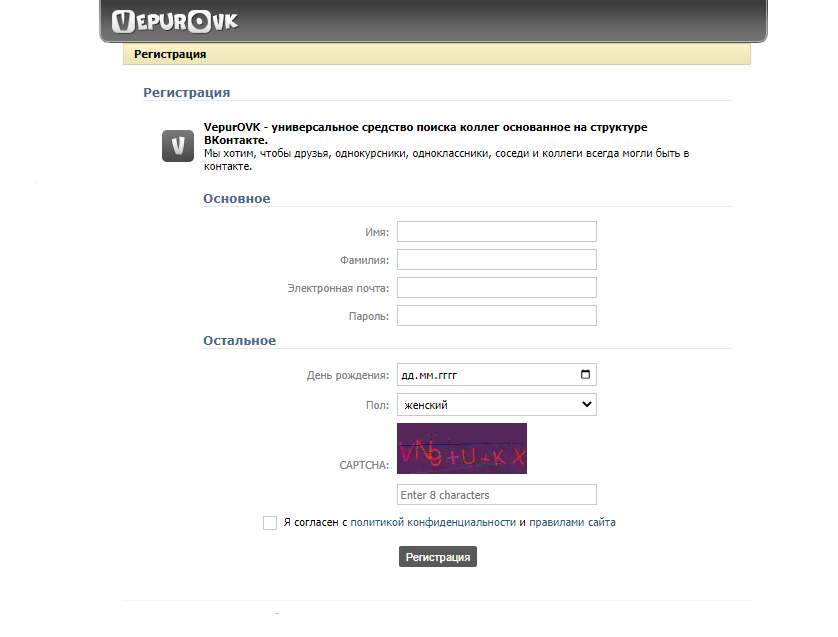838x637 pixels.
Task: Click the 'Основное' section heading
Action: click(237, 198)
